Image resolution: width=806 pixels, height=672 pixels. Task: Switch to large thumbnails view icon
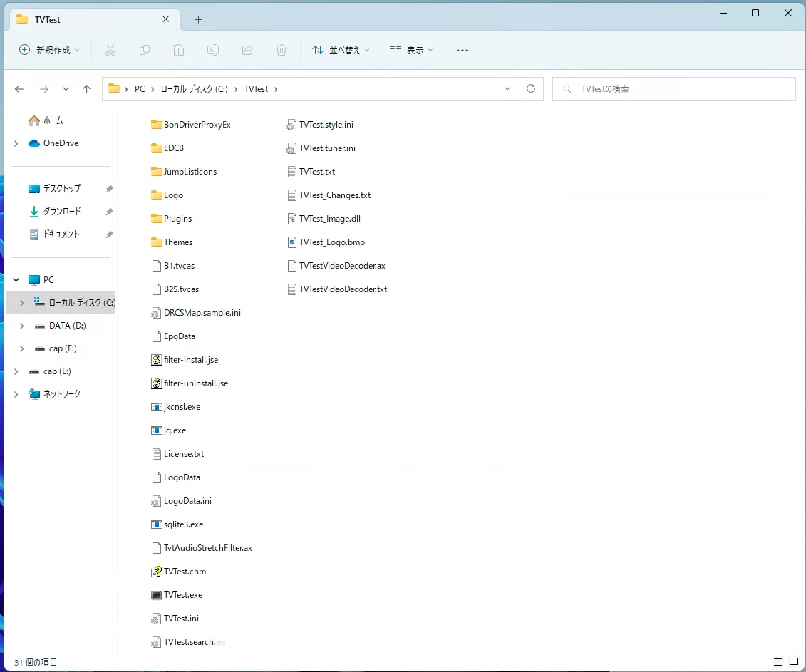(794, 662)
